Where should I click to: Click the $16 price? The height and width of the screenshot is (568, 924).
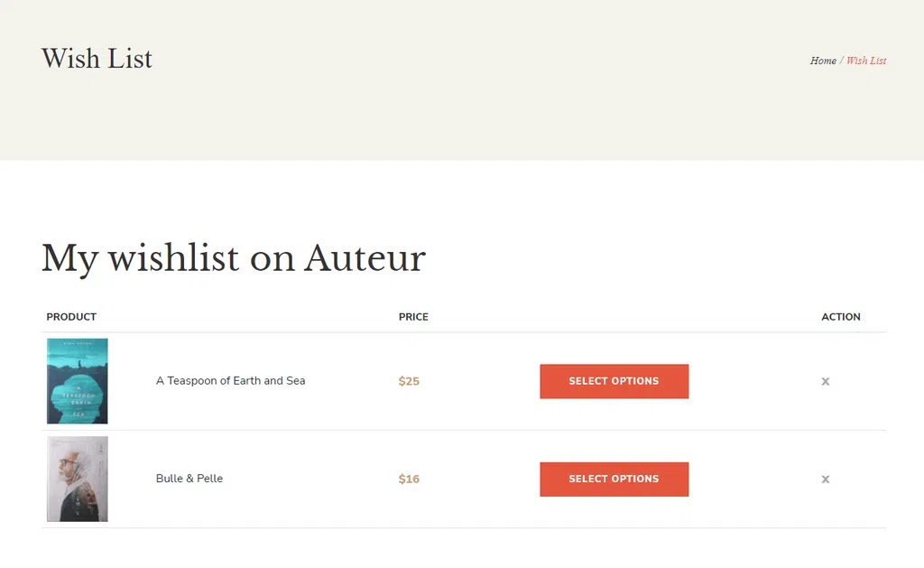coord(409,479)
